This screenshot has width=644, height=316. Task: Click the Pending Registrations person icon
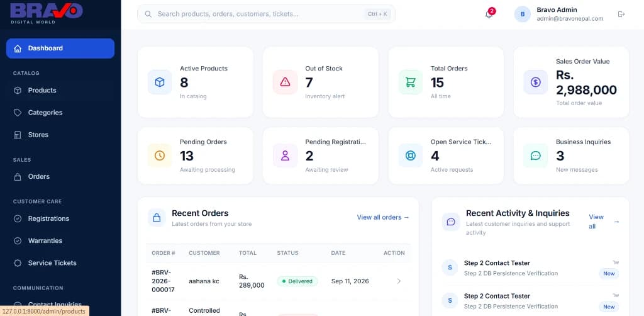[x=285, y=155]
